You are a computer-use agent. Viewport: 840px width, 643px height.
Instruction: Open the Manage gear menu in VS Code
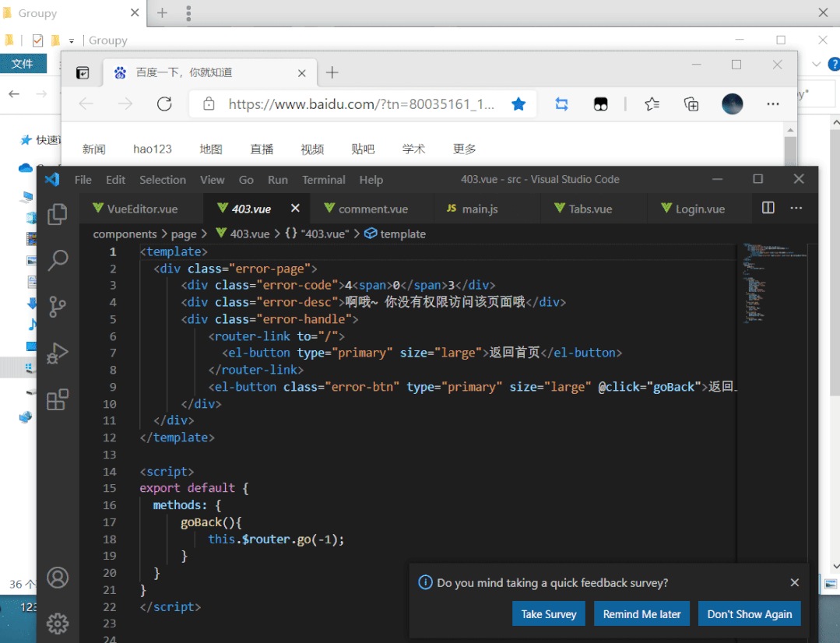[58, 624]
